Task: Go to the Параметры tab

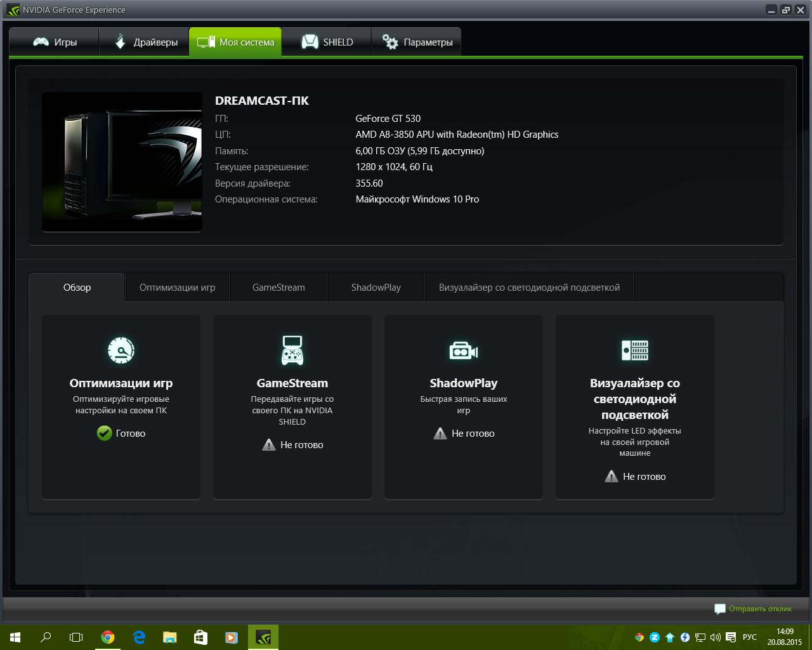Action: click(417, 43)
